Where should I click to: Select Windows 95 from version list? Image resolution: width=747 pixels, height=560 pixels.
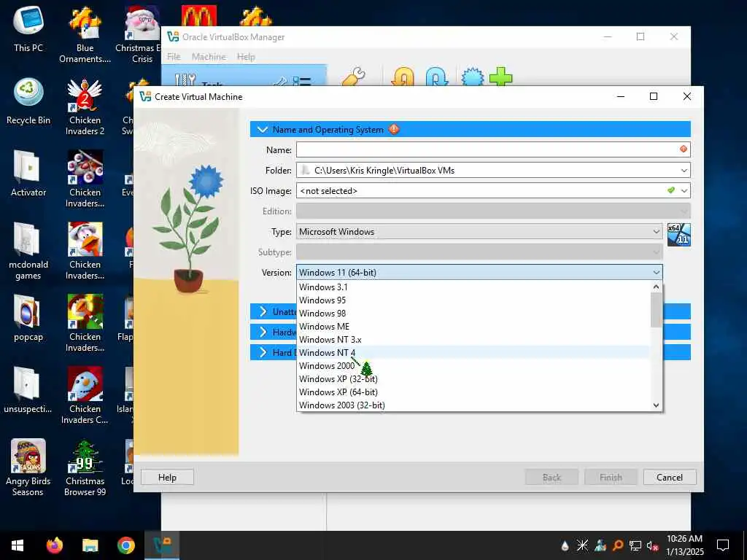pos(473,300)
